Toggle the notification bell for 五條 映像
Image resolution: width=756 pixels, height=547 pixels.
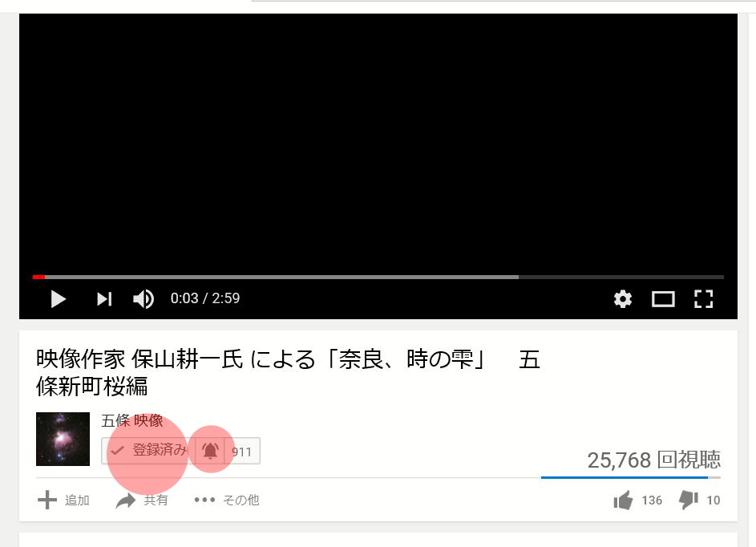click(x=210, y=451)
